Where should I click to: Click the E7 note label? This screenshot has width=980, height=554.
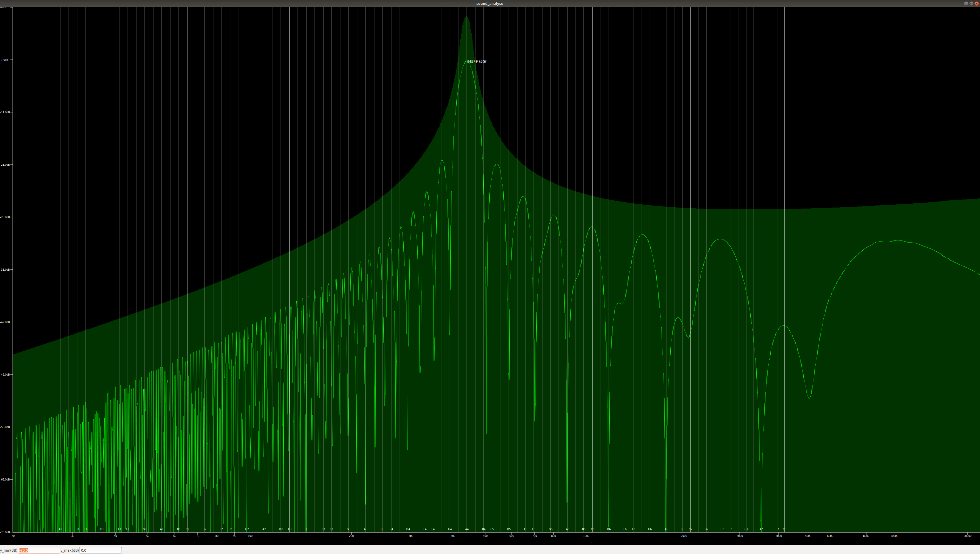click(x=722, y=529)
